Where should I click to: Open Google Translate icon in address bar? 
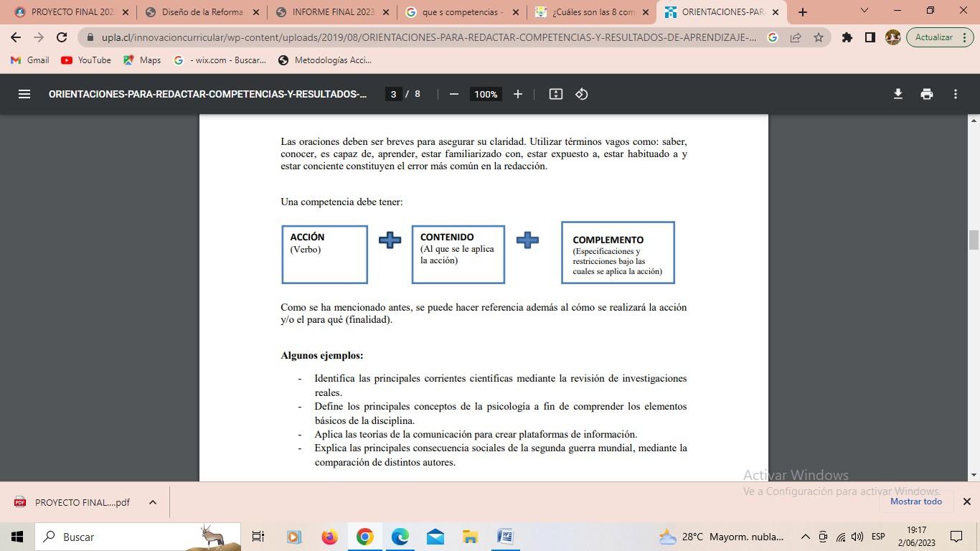[x=773, y=37]
